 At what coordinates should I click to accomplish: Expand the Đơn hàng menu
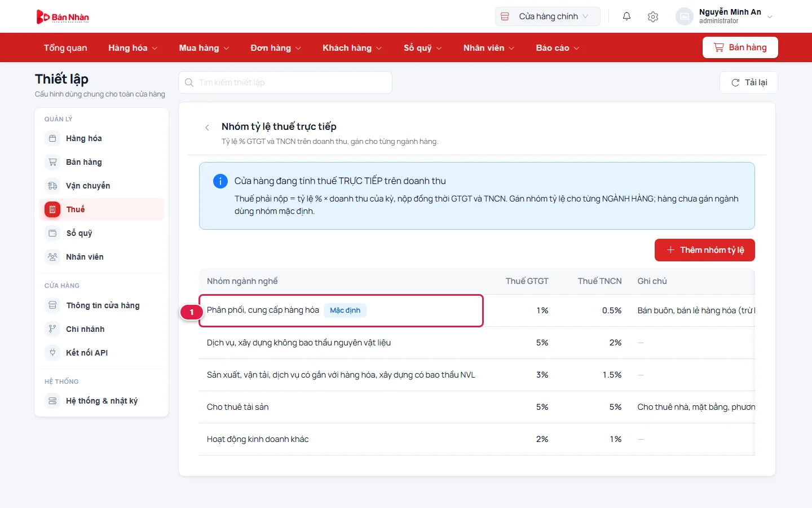[x=276, y=48]
